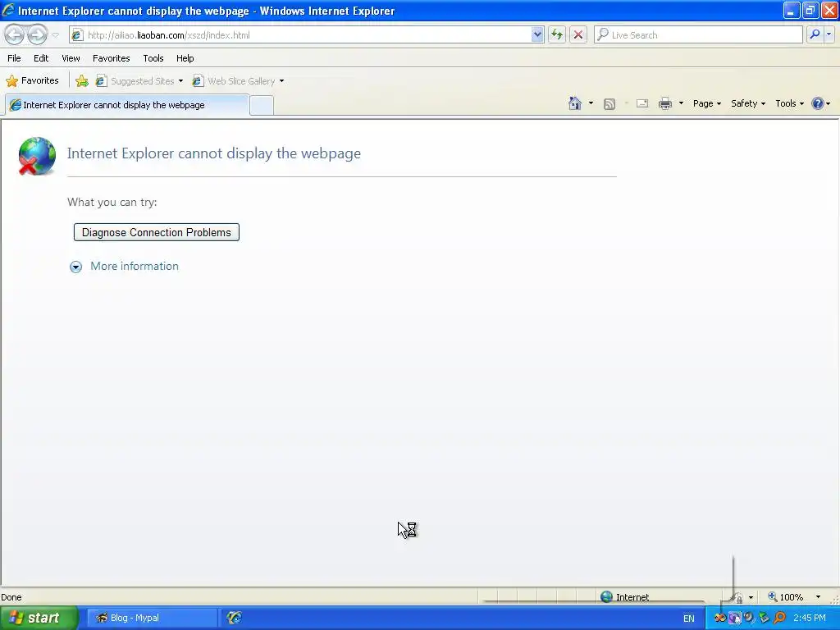The width and height of the screenshot is (840, 630).
Task: Click the address bar URL field
Action: [x=308, y=35]
